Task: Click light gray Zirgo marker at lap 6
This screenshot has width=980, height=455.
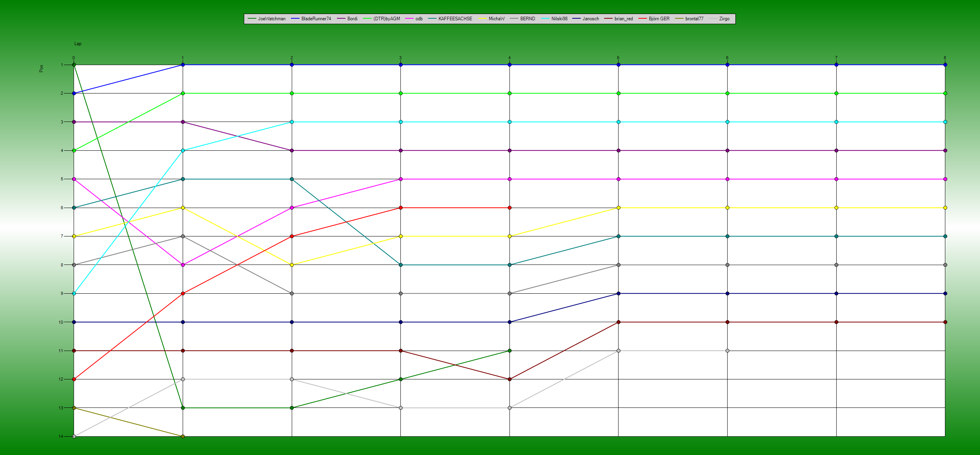Action: [727, 351]
